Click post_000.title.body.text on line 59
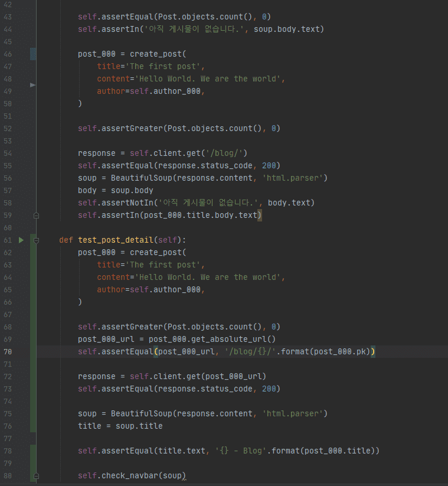Image resolution: width=448 pixels, height=486 pixels. [x=201, y=215]
